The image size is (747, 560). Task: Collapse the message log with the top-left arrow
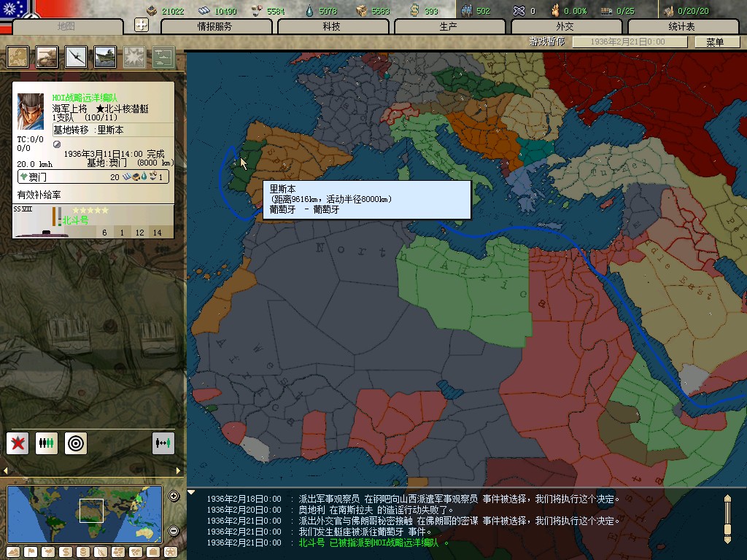click(192, 492)
